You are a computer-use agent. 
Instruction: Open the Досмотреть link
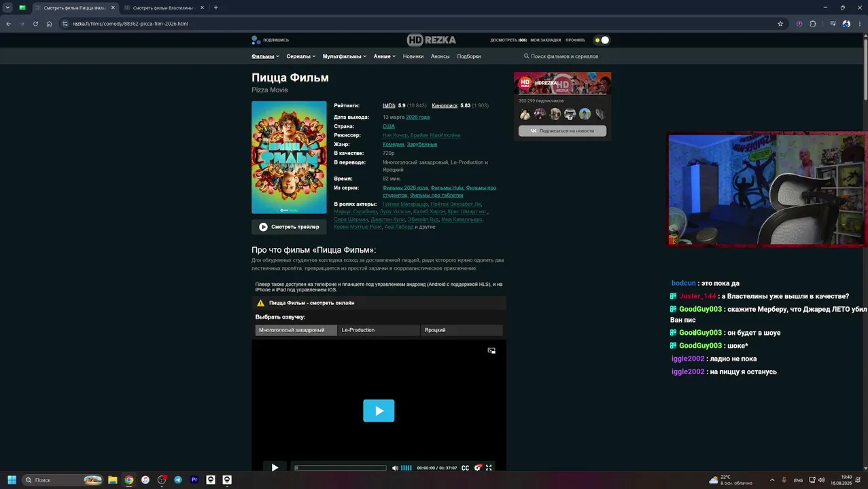(508, 40)
